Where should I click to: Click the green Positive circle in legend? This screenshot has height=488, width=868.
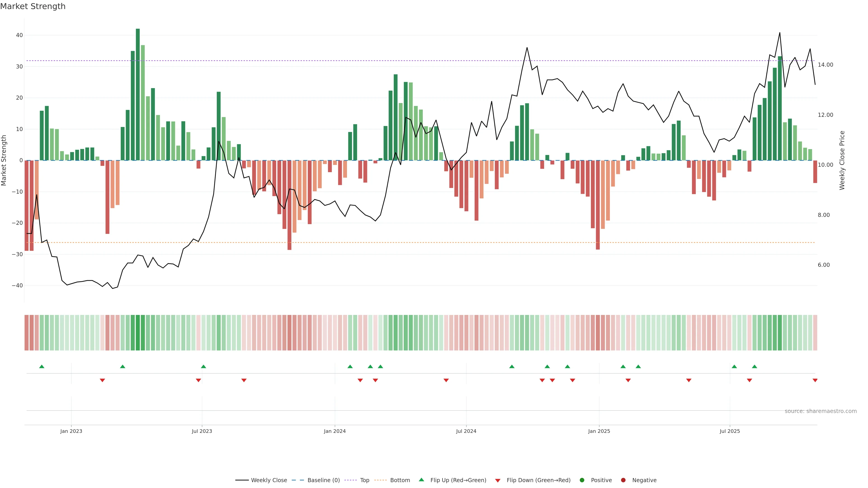[x=582, y=480]
